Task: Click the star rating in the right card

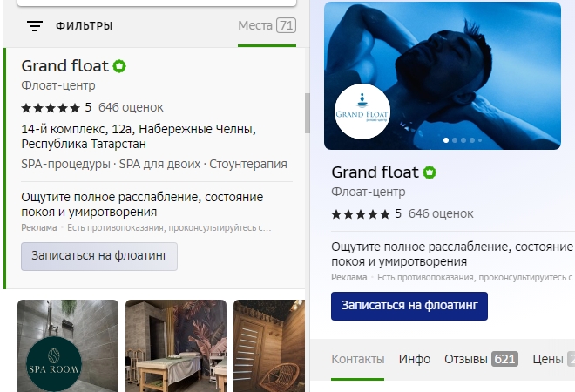Action: [x=361, y=213]
